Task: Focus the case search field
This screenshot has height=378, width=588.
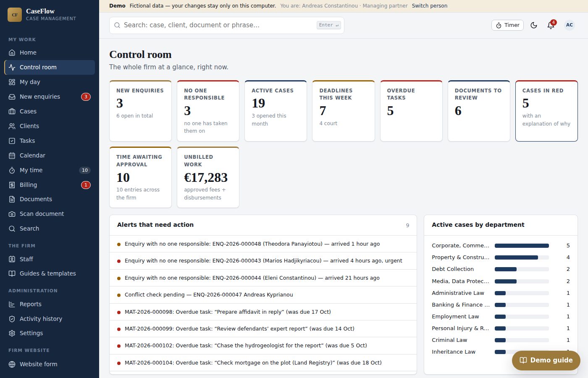Action: [227, 25]
